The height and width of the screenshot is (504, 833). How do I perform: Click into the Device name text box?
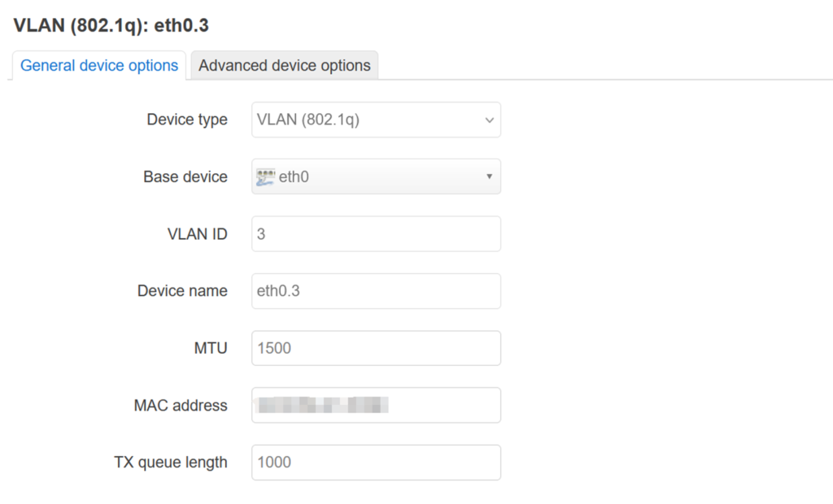[376, 291]
